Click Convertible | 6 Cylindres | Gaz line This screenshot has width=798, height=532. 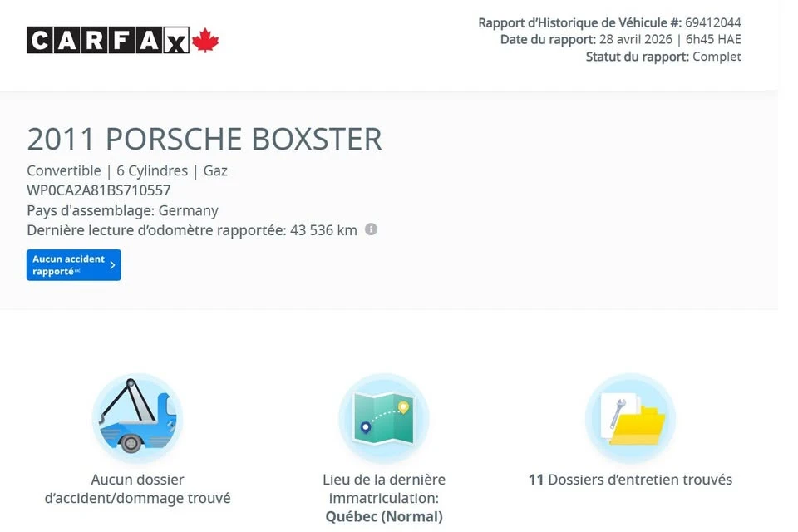click(127, 170)
